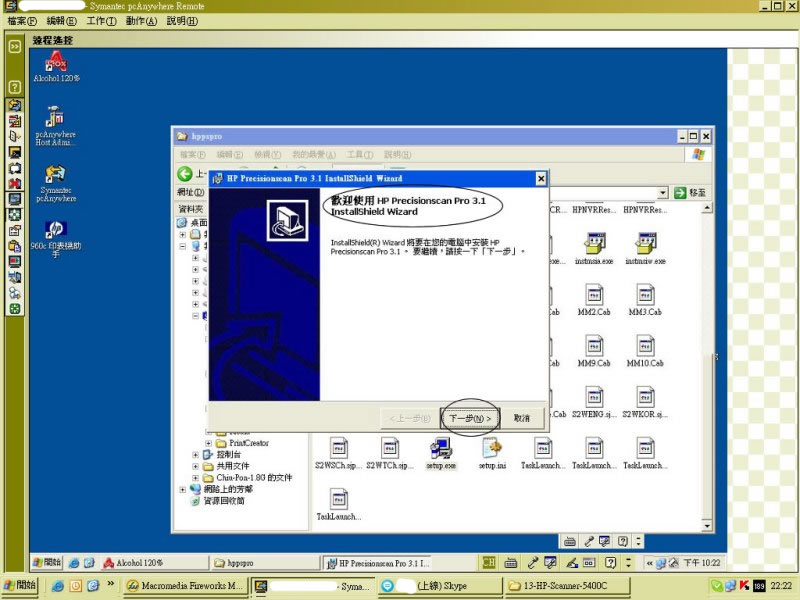Click the green back arrow in hppspro window

point(185,174)
